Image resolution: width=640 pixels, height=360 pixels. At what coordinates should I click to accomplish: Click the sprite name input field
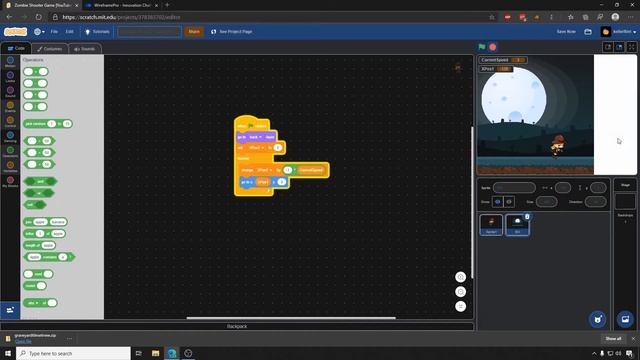click(514, 188)
